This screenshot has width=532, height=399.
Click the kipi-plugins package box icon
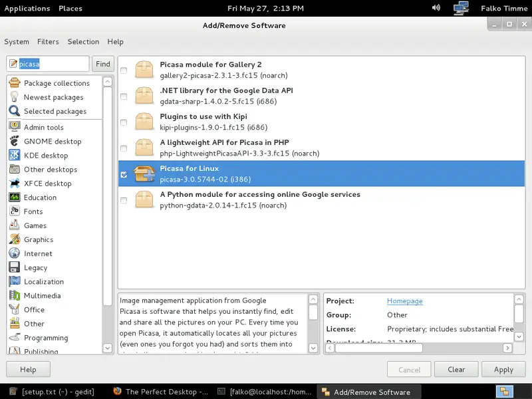pos(144,122)
